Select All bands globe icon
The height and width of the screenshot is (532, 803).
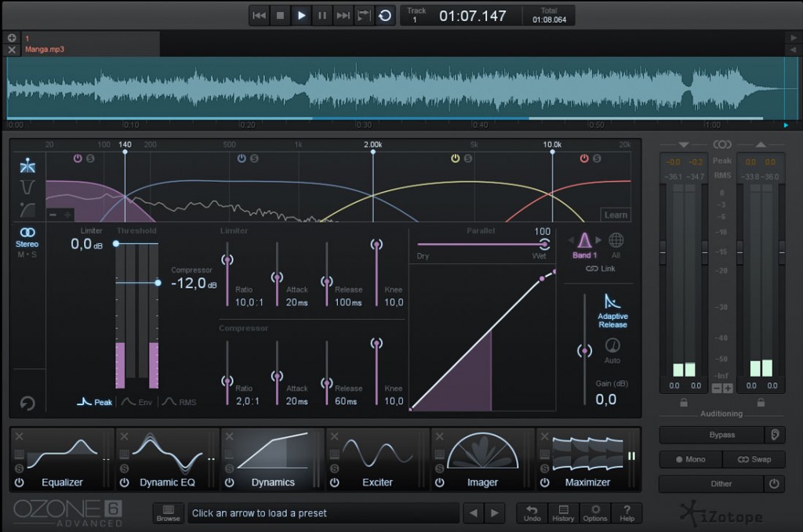coord(616,245)
